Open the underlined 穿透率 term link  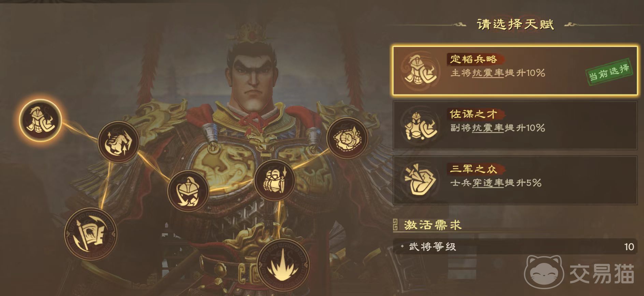point(488,183)
